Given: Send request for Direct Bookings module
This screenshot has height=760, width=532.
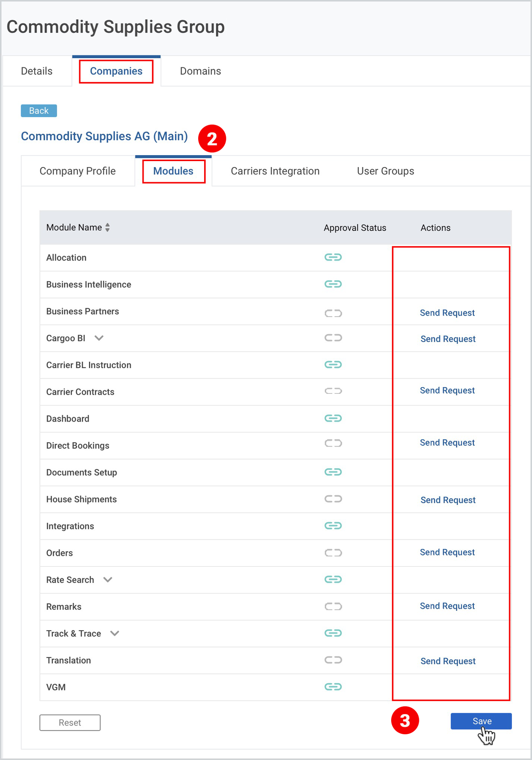Looking at the screenshot, I should point(447,443).
